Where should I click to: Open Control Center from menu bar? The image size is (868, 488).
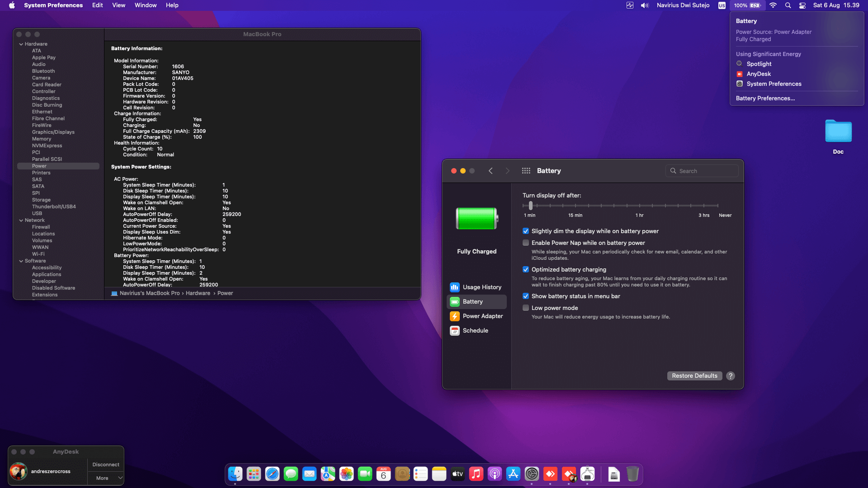coord(802,5)
